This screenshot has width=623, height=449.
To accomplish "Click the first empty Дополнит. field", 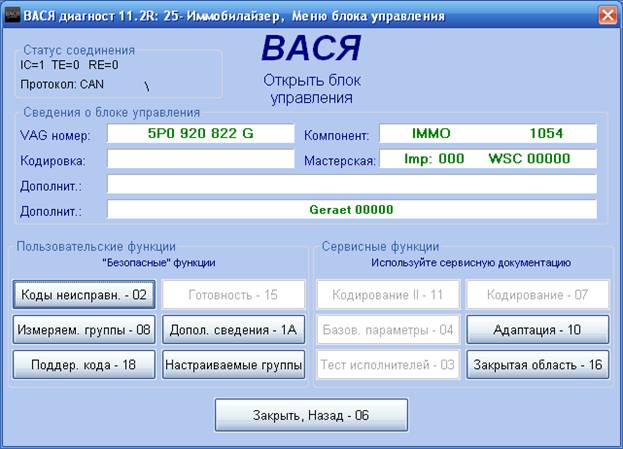I will 352,184.
